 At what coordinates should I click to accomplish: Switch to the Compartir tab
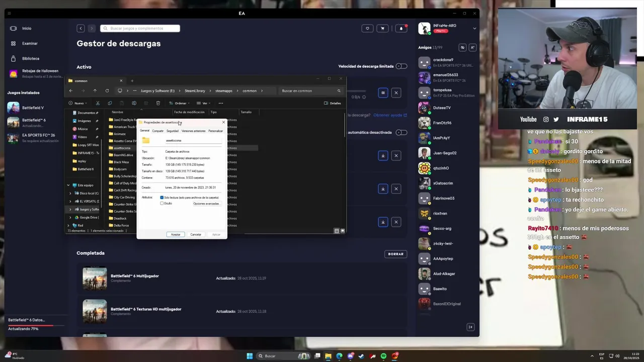tap(157, 131)
